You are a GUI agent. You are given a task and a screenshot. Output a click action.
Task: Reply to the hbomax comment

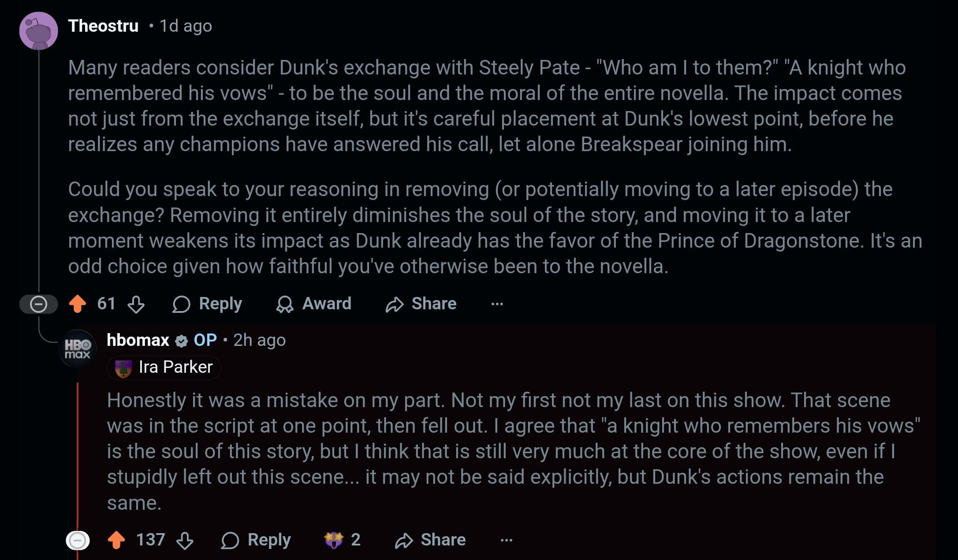(256, 540)
